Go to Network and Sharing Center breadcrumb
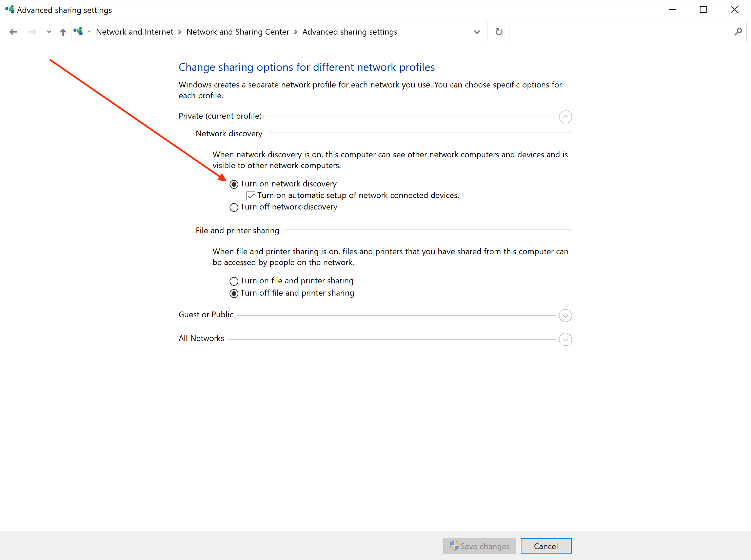The image size is (751, 560). pos(238,32)
